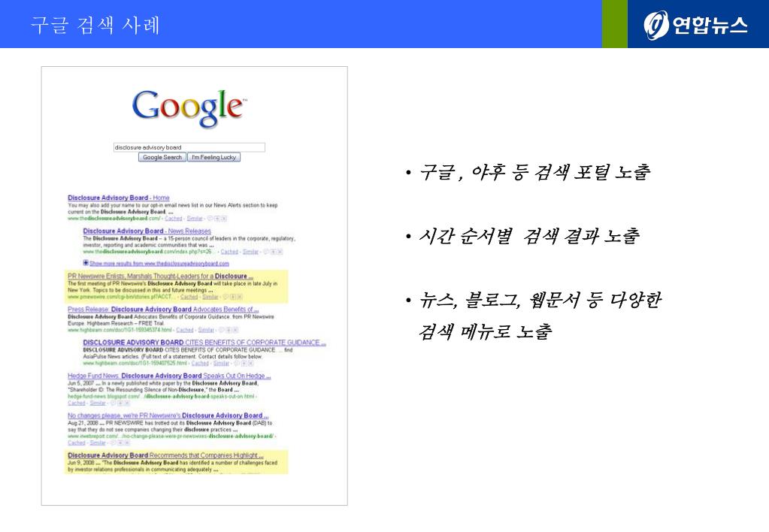Open 'Disclosure Advisory Board Recommends that Companies' result
The height and width of the screenshot is (532, 769).
click(x=166, y=455)
